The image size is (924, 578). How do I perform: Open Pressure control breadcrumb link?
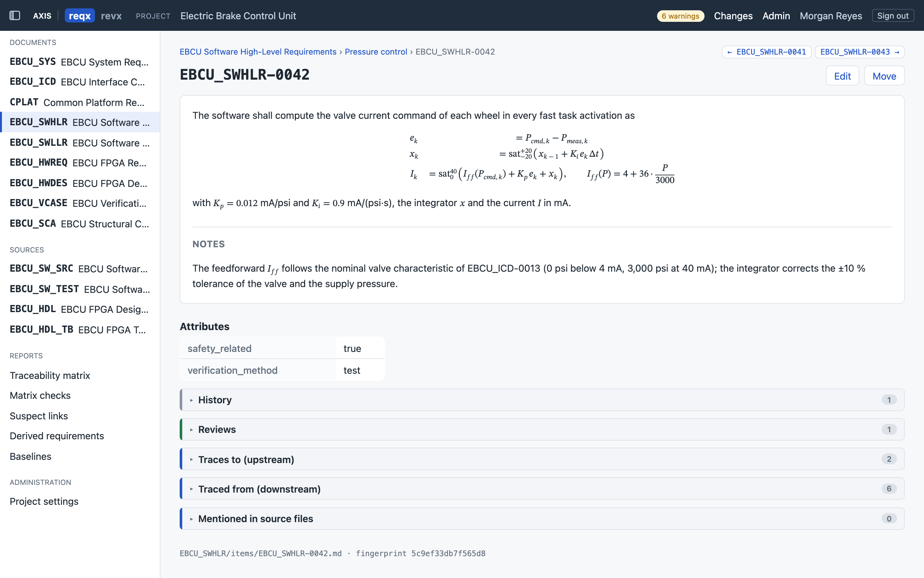point(376,52)
